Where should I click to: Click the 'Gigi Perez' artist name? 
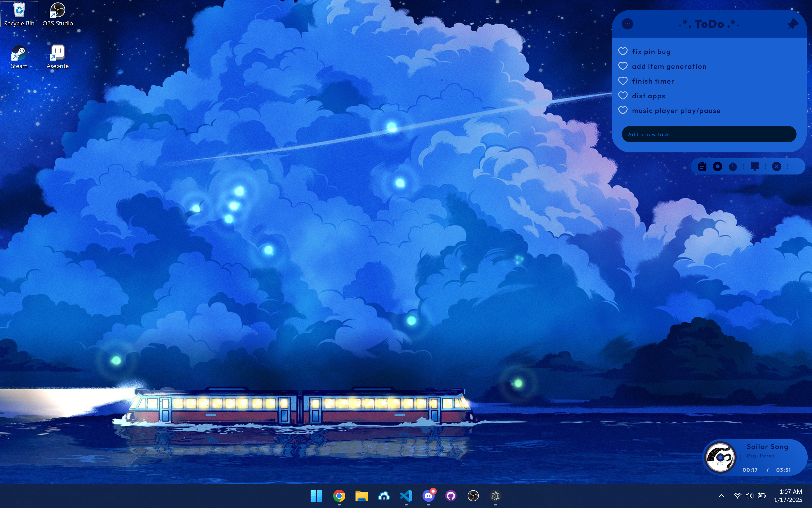pos(761,456)
